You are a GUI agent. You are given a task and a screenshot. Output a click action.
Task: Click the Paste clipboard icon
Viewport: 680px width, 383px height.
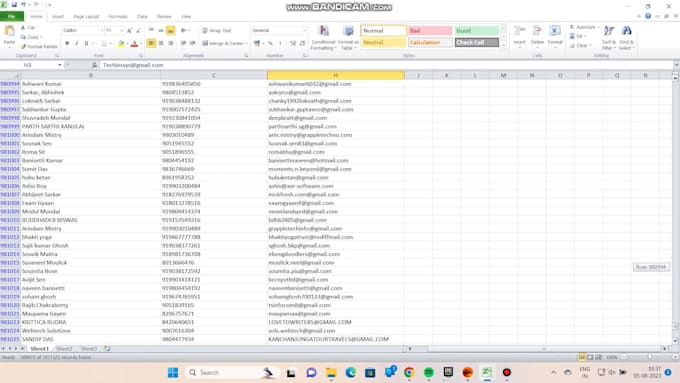pyautogui.click(x=9, y=31)
